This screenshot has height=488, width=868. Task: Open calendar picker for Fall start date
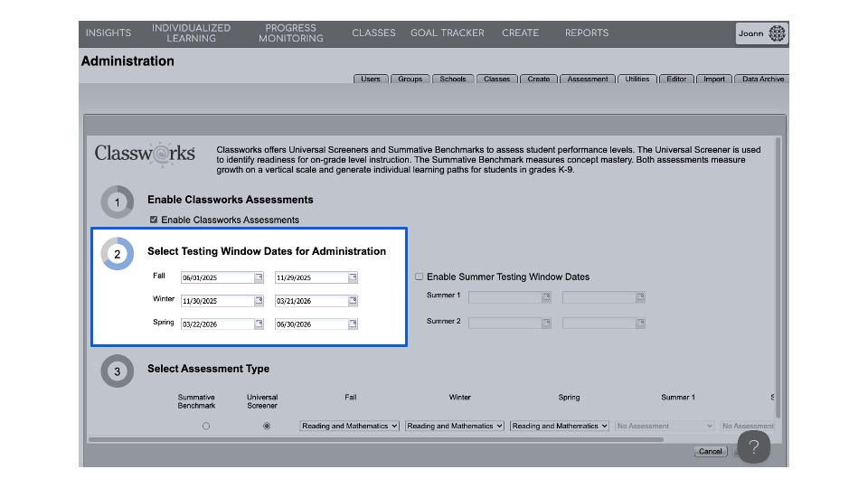tap(259, 277)
